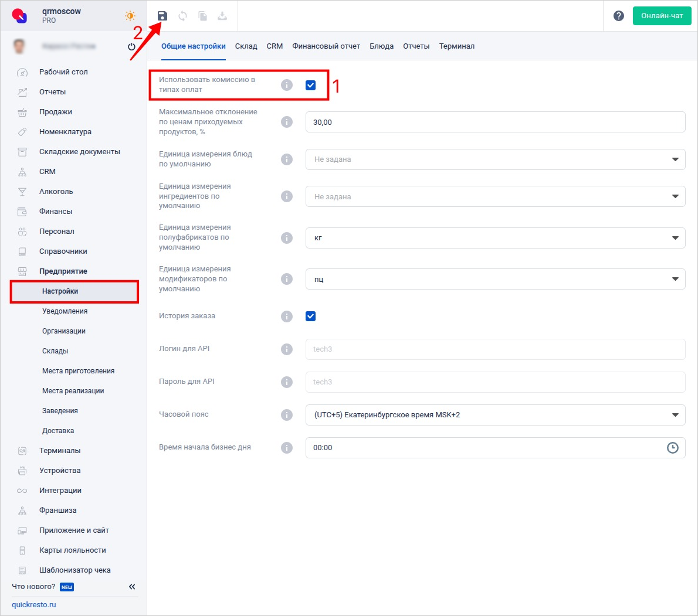Click the Онлайн-чат button
Image resolution: width=698 pixels, height=616 pixels.
pyautogui.click(x=662, y=16)
